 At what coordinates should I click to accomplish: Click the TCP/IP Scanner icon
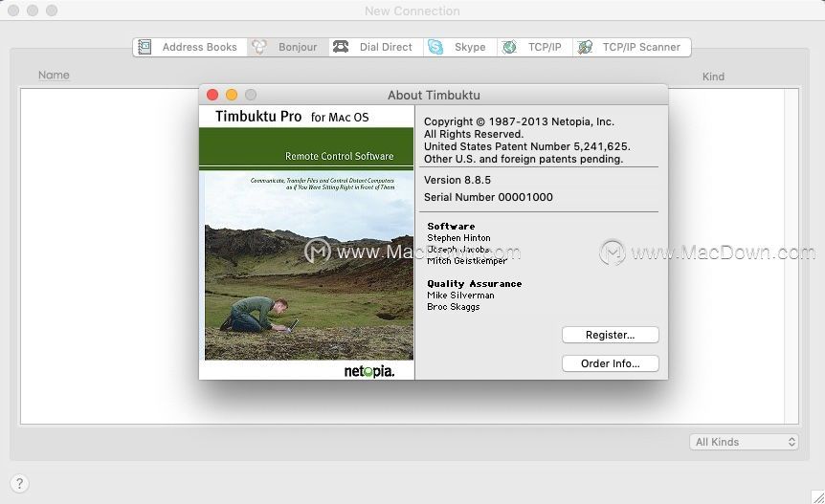(x=585, y=47)
